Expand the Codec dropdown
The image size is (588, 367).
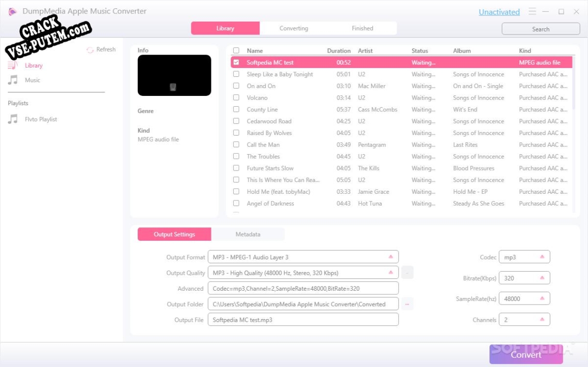[524, 257]
